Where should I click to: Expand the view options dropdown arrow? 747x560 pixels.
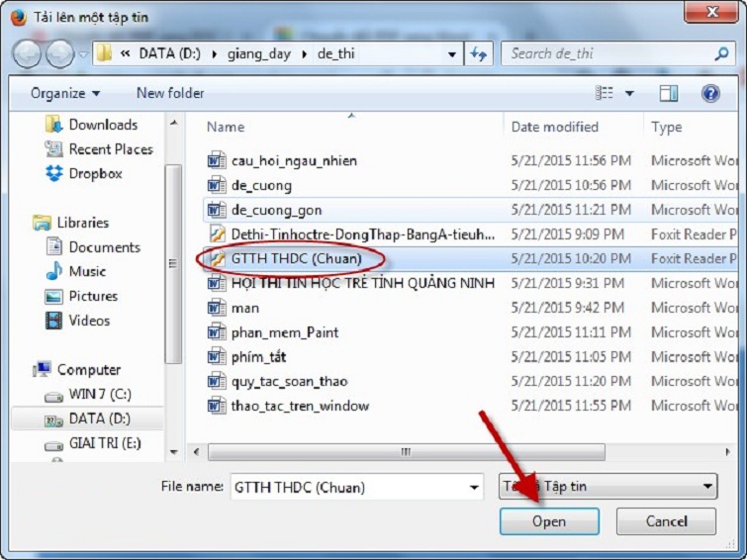[x=629, y=93]
